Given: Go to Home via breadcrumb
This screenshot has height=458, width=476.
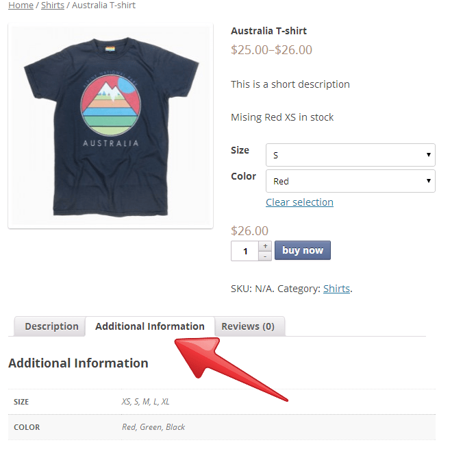Looking at the screenshot, I should click(21, 5).
